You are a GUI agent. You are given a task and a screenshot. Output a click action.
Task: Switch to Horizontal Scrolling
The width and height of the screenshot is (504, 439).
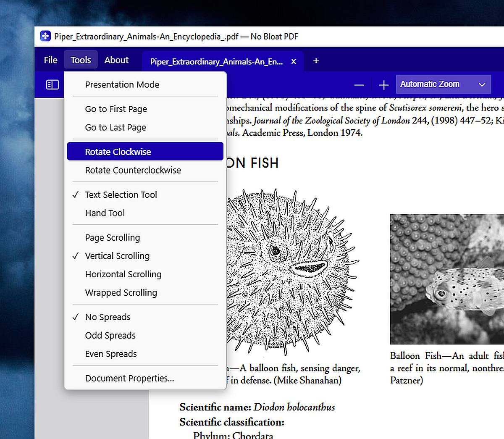point(145,274)
